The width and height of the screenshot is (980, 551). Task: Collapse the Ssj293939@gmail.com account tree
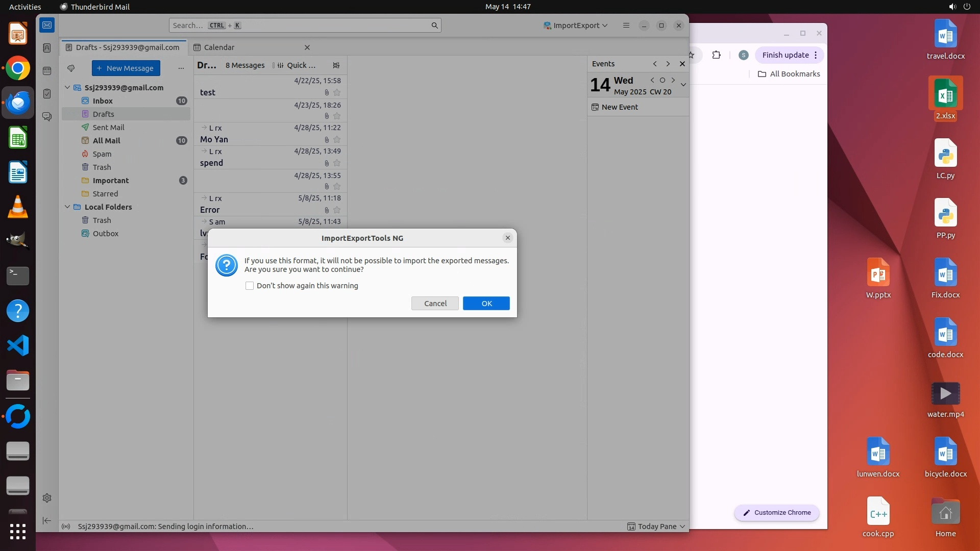pos(67,87)
